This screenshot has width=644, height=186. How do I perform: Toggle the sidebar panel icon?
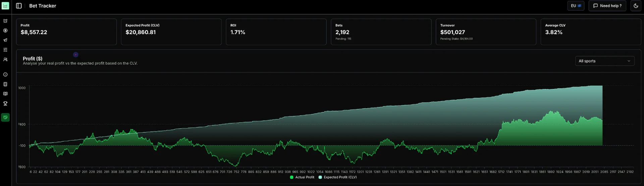[19, 6]
